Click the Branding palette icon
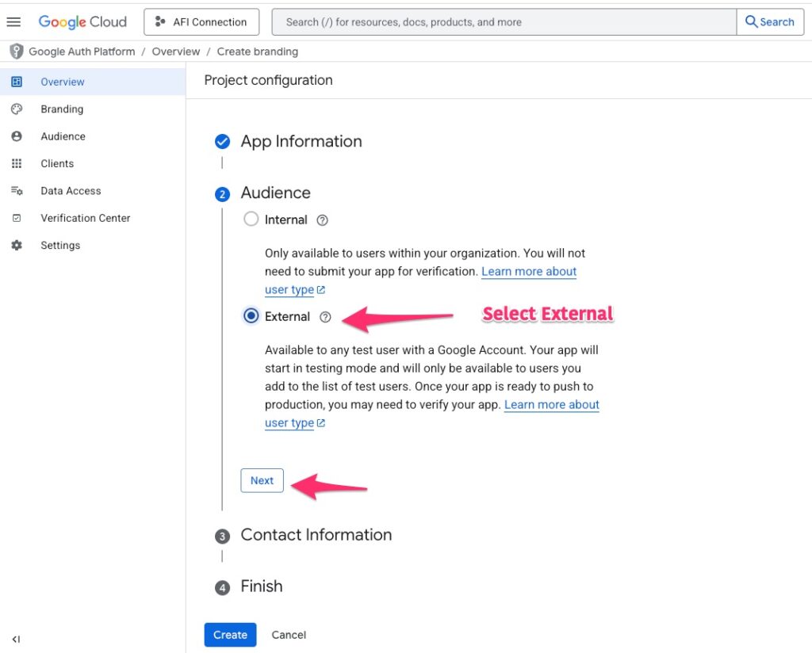 tap(17, 109)
